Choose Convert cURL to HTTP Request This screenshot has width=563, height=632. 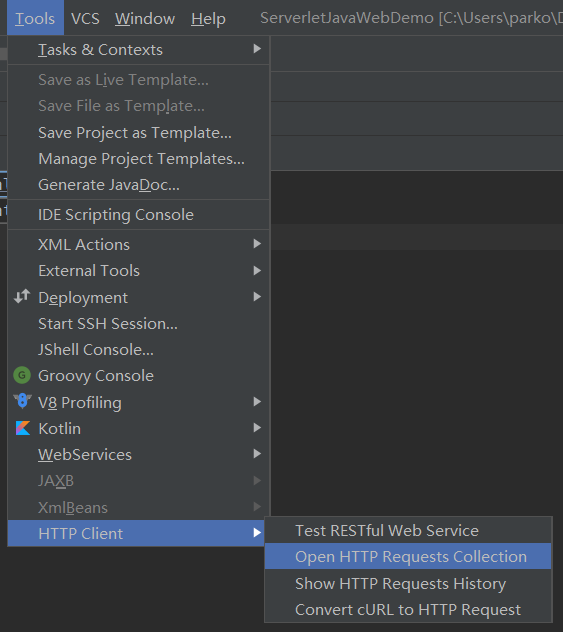408,609
